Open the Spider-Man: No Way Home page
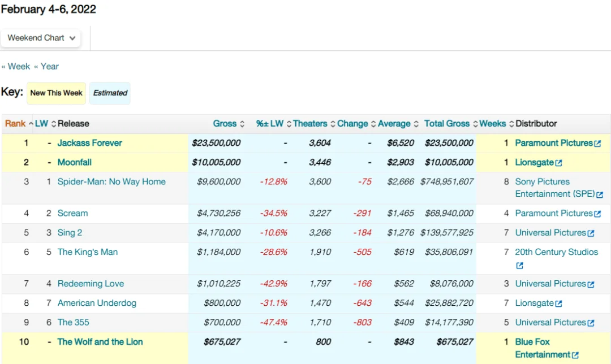This screenshot has height=364, width=611. (110, 181)
